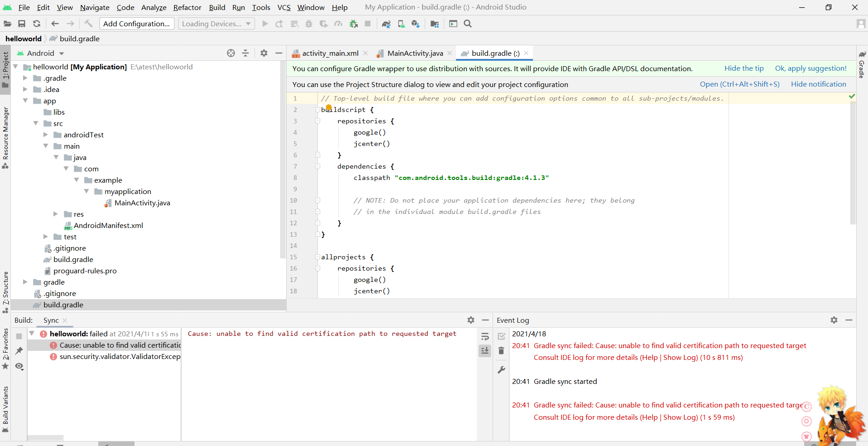Image resolution: width=868 pixels, height=446 pixels.
Task: Click 'Open (Ctrl+Alt+Shift+S)' link
Action: [x=740, y=84]
